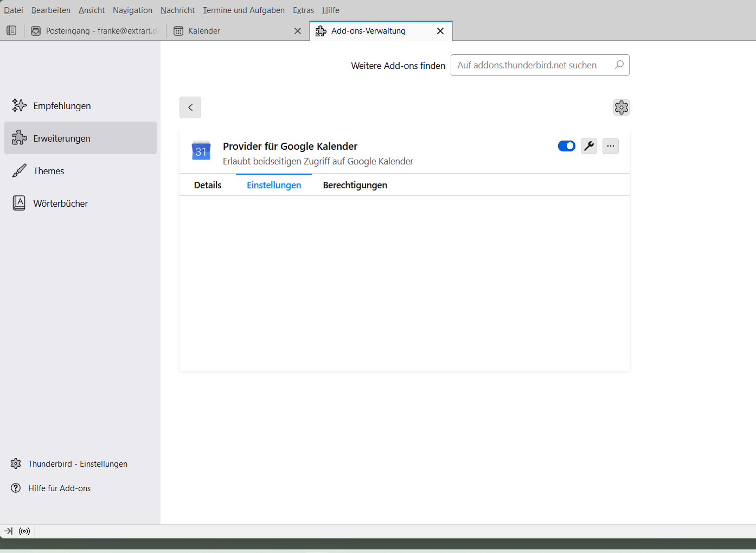Select Erweiterungen in the sidebar
The width and height of the screenshot is (756, 553).
[62, 138]
